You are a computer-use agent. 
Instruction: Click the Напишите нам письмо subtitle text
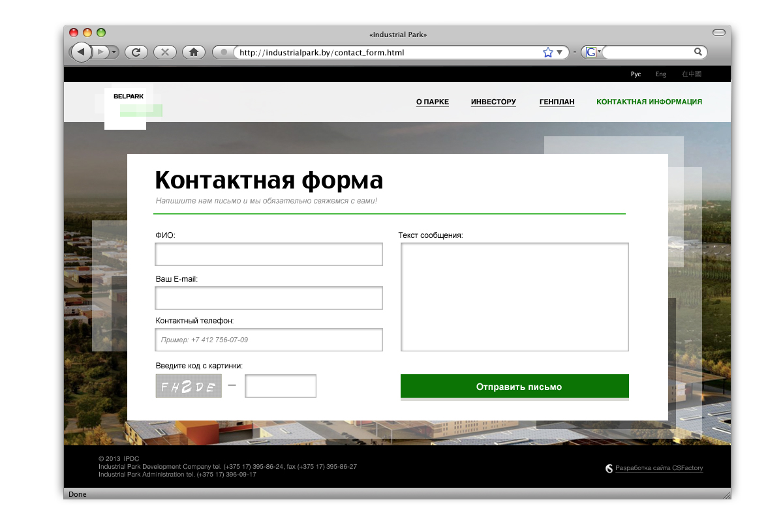coord(266,201)
